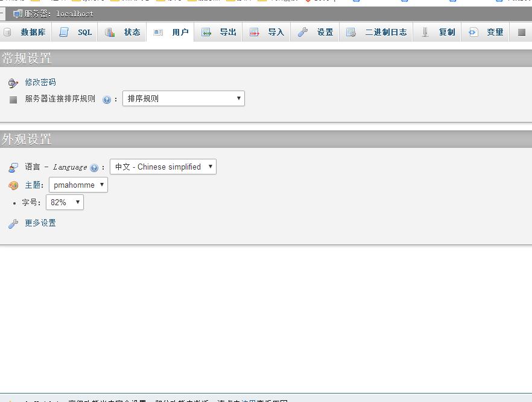The width and height of the screenshot is (532, 402).
Task: Click the wrench icon beside 设置 tab
Action: (302, 32)
